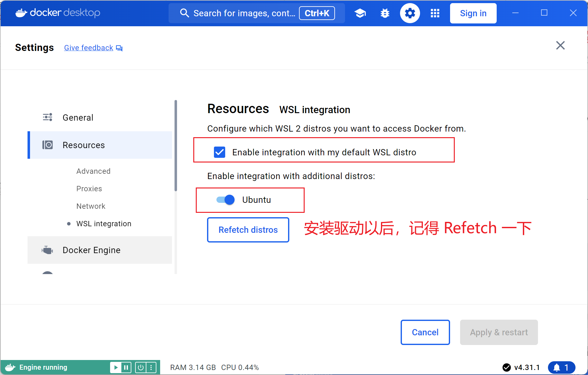Image resolution: width=588 pixels, height=375 pixels.
Task: Click the Resources disk icon
Action: 48,145
